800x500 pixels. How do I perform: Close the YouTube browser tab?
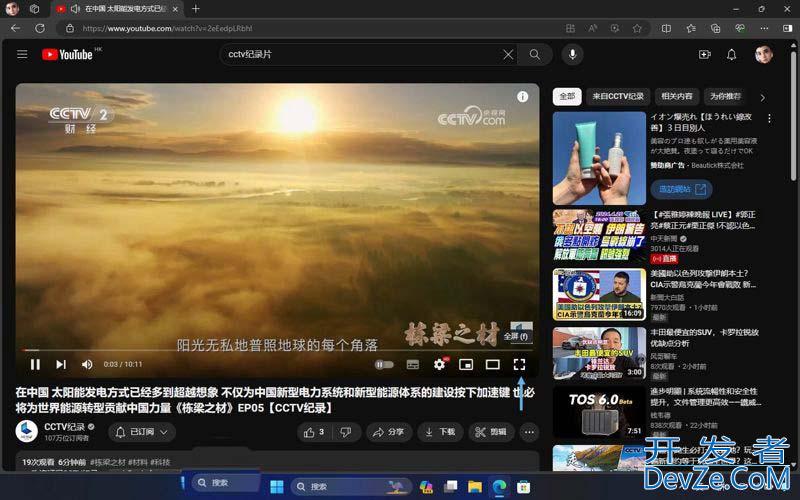175,9
